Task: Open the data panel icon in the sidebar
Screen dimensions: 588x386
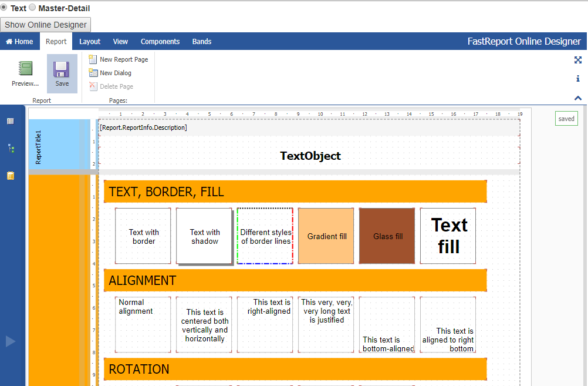Action: 11,176
